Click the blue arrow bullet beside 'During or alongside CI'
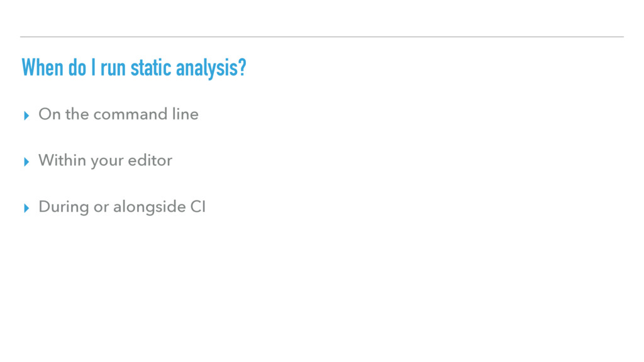 26,209
